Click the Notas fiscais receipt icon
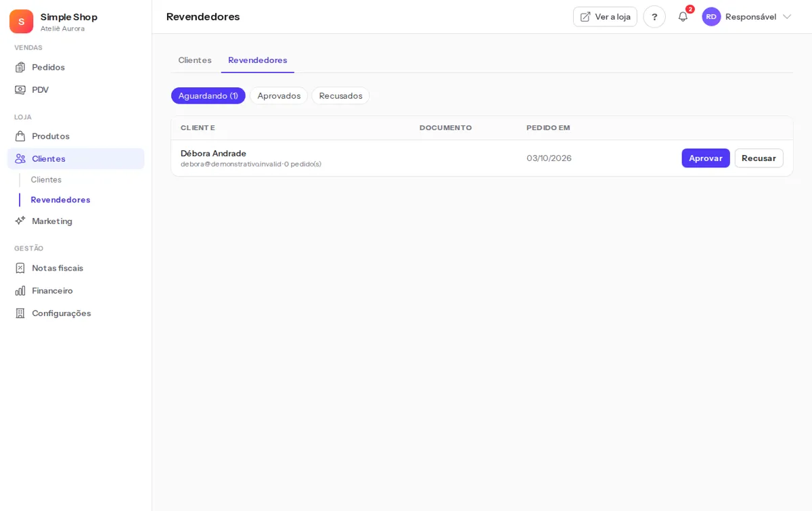 tap(20, 268)
